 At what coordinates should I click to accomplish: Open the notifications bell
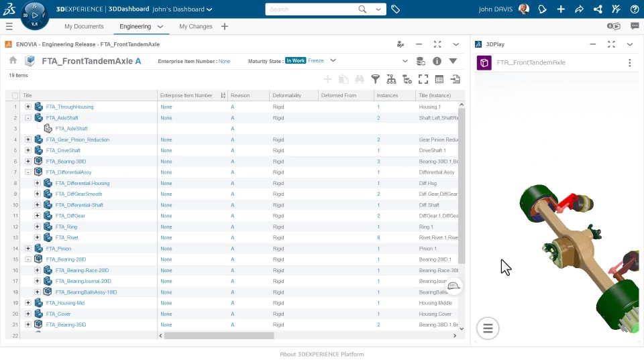pos(542,9)
